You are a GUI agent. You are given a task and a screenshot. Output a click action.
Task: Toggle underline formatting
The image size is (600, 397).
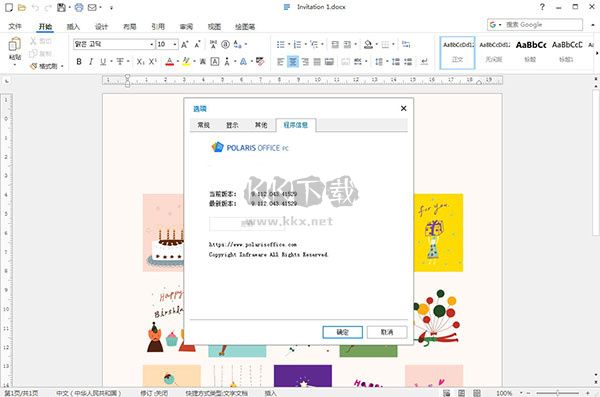click(x=103, y=62)
